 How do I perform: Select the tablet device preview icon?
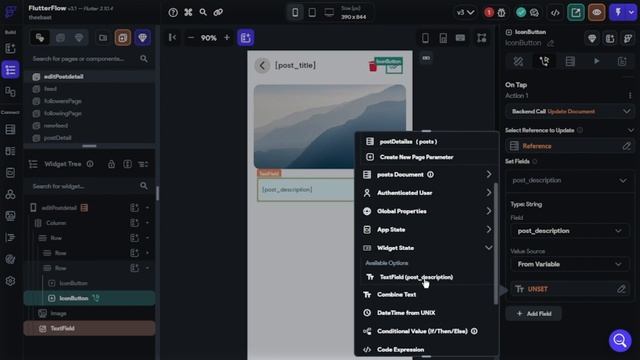tap(312, 13)
